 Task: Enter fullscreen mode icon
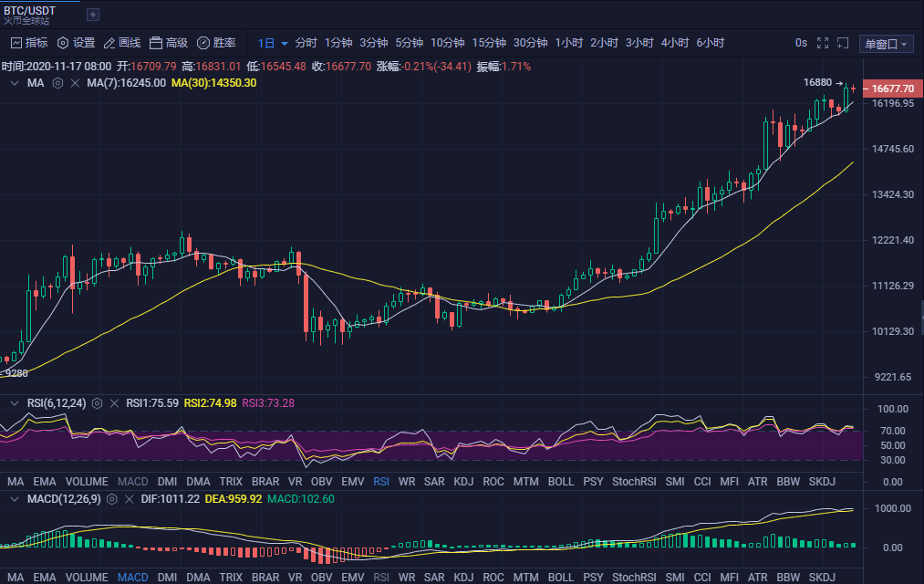pos(823,42)
